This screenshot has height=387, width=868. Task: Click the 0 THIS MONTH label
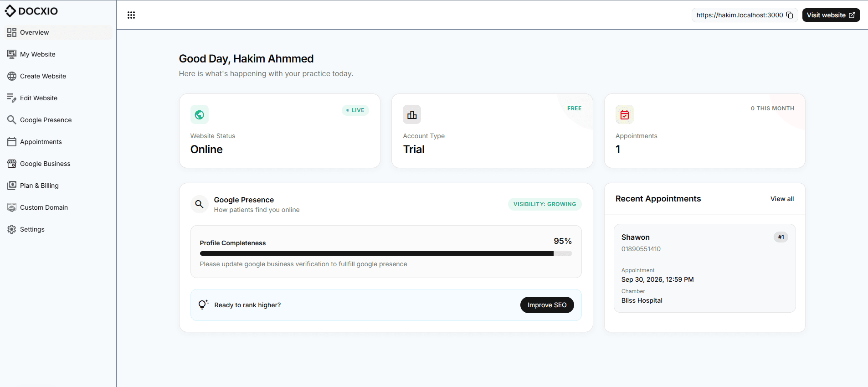(772, 108)
